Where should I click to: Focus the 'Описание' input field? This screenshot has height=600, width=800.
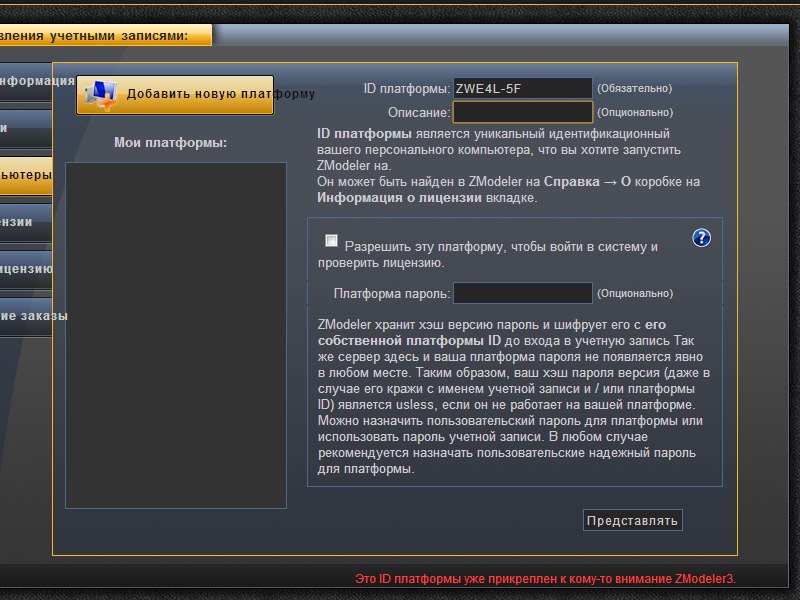click(x=522, y=112)
